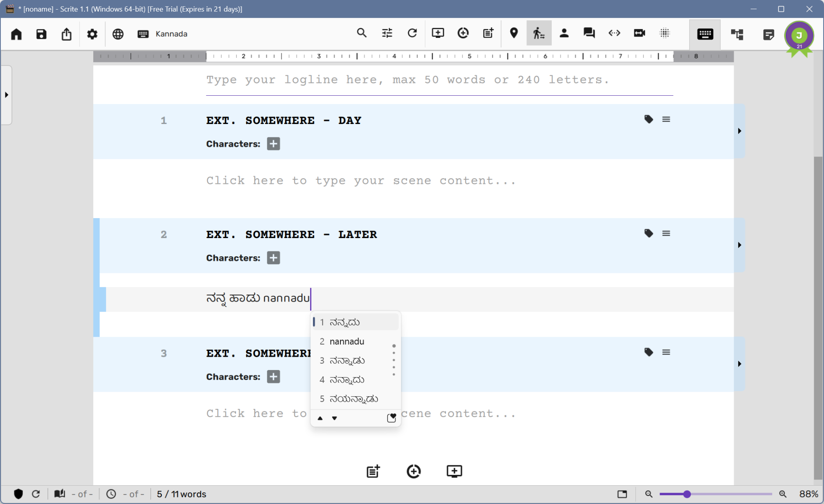
Task: Expand the left sidebar panel
Action: pyautogui.click(x=6, y=95)
